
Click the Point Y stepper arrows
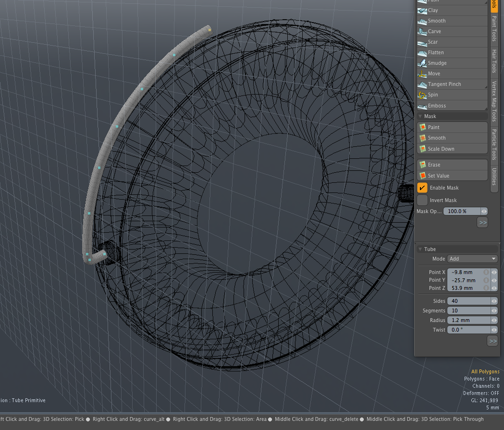pyautogui.click(x=494, y=280)
